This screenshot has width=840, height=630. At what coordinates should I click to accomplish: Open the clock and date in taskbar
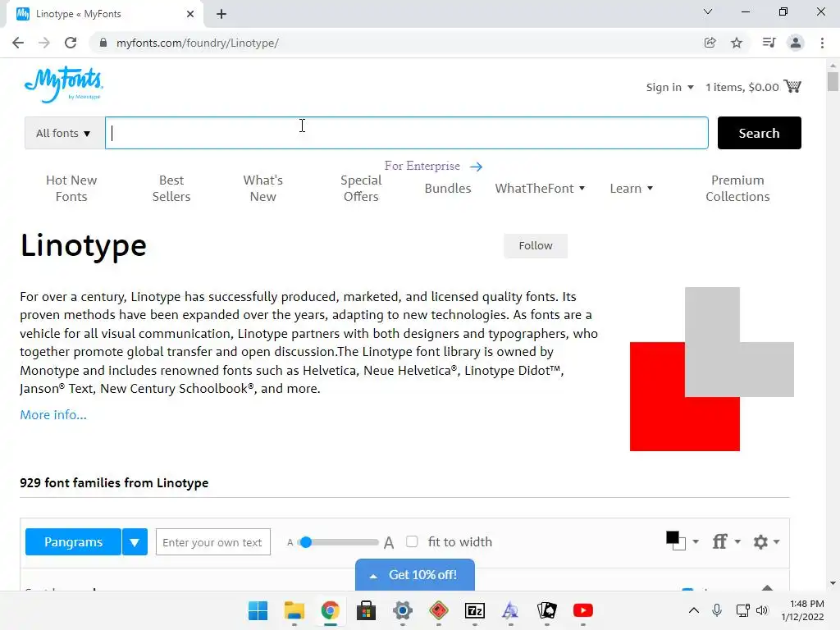tap(802, 610)
